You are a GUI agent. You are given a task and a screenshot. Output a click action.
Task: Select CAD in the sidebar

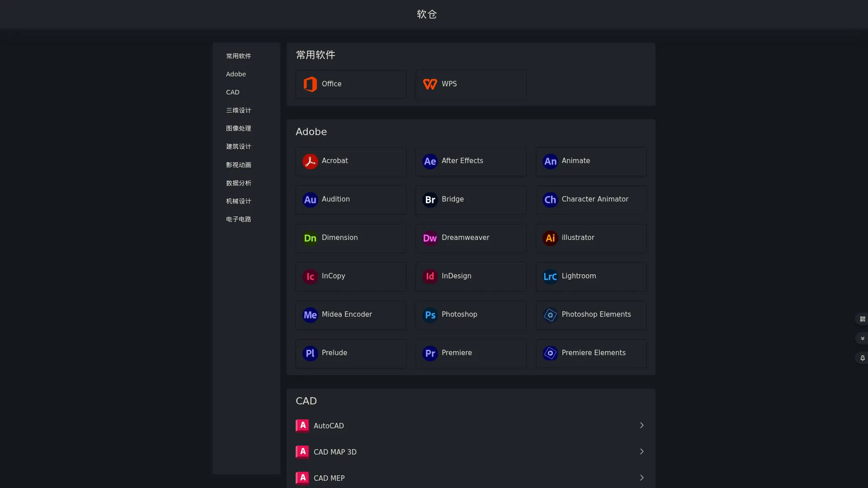pos(233,92)
